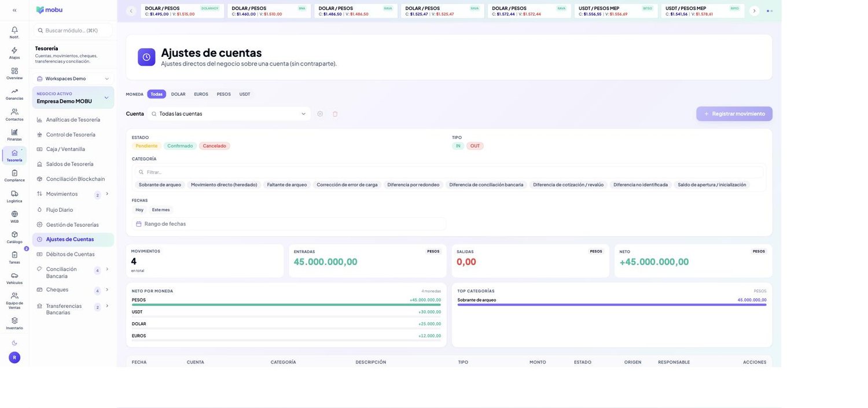
Task: Go to the next exchange rate ticker arrow
Action: [x=754, y=10]
